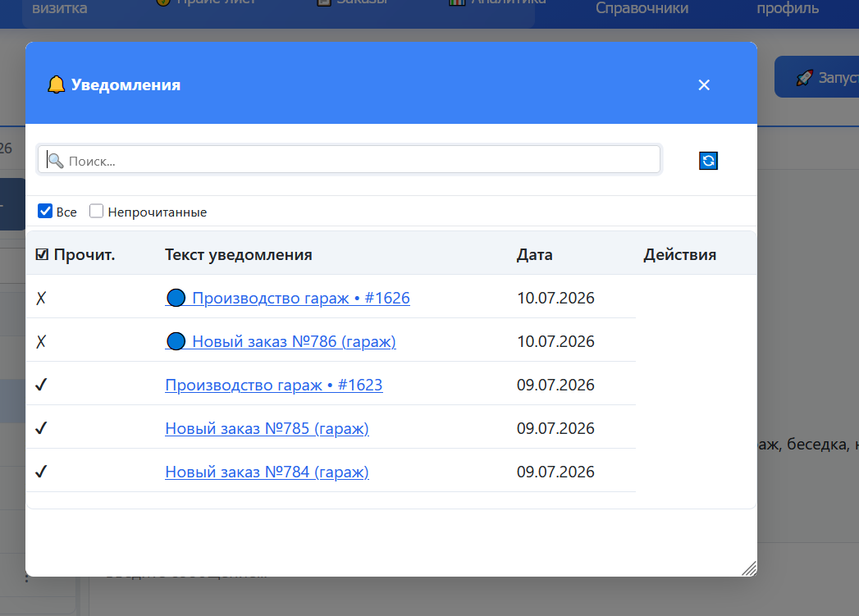
Task: Click date 10.07.2026 in #1626 row
Action: click(x=555, y=298)
